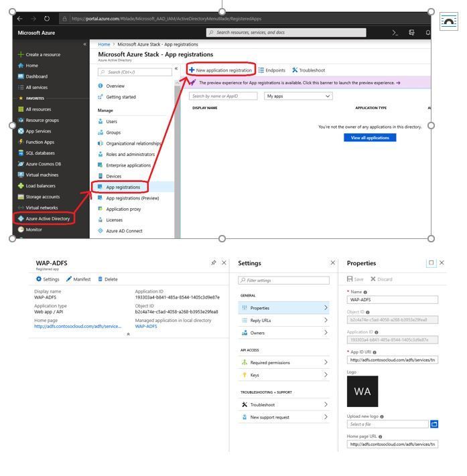
Task: Click Search by name or AppID field
Action: tap(223, 96)
